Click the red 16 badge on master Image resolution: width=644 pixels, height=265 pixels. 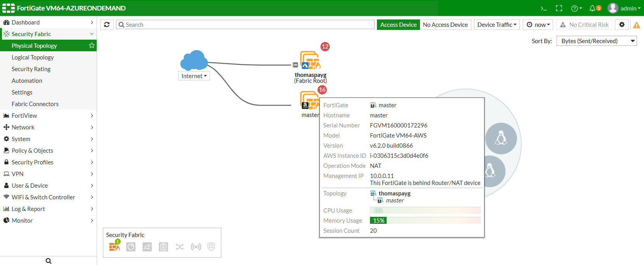[x=322, y=90]
